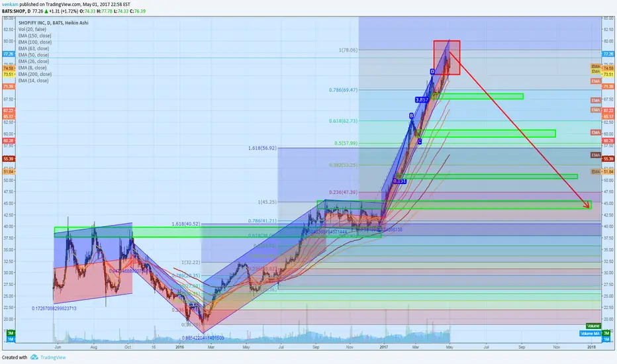Click the 'Oct' time axis label
This screenshot has width=617, height=364.
[x=128, y=347]
